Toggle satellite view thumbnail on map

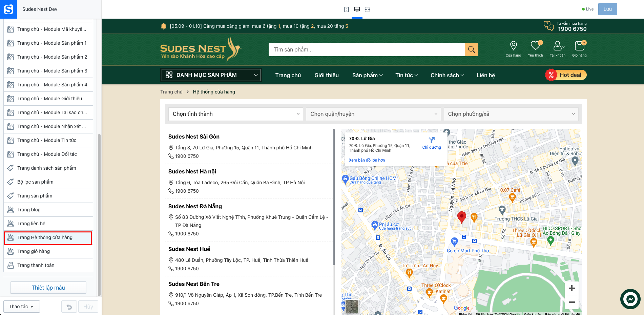click(352, 306)
